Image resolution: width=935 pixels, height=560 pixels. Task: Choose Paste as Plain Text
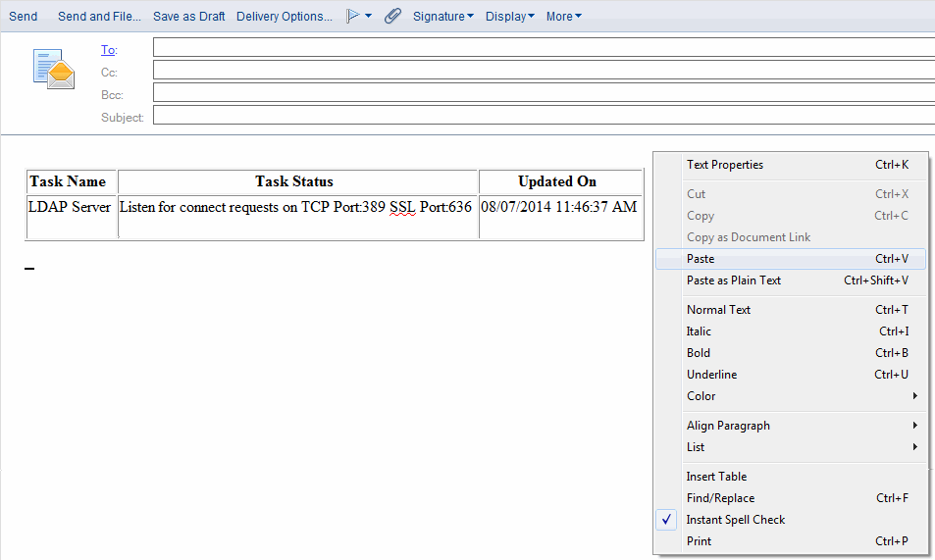[x=734, y=280]
